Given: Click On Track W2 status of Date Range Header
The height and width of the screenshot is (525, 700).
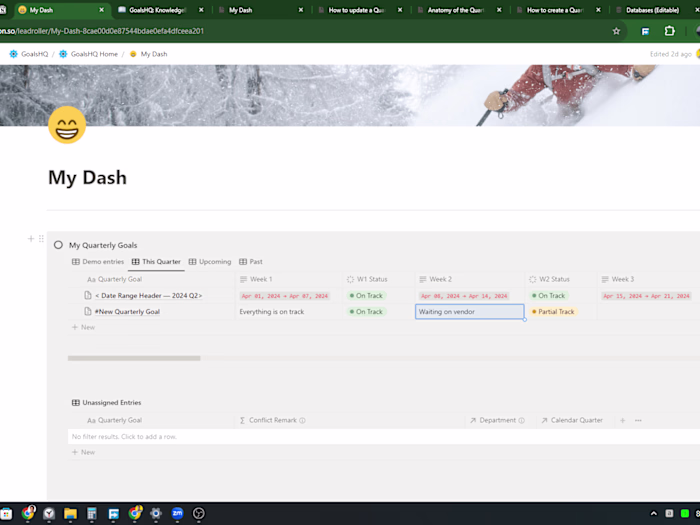Looking at the screenshot, I should (x=548, y=296).
